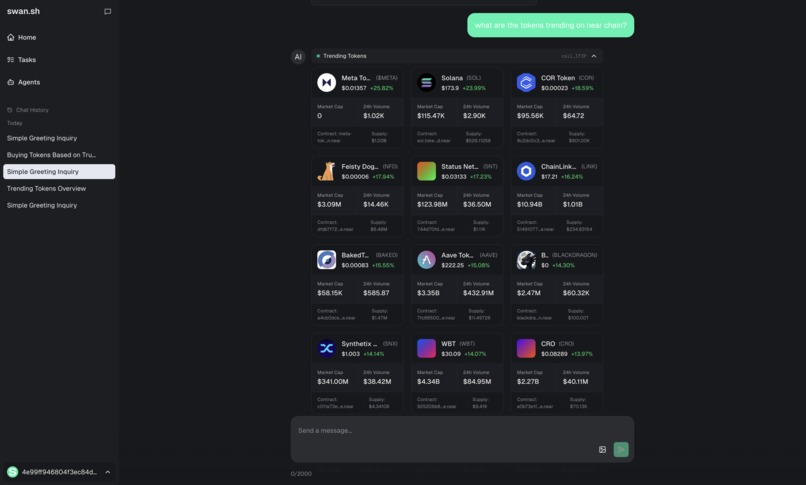Expand the account menu chevron at bottom

point(107,472)
